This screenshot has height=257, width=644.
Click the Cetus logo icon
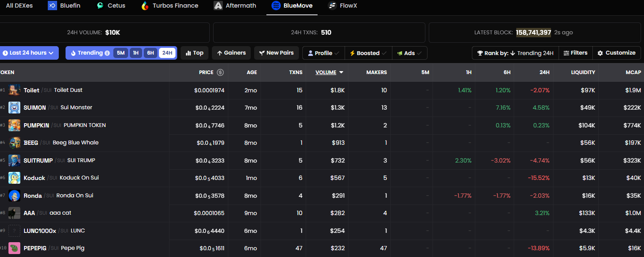[x=100, y=6]
